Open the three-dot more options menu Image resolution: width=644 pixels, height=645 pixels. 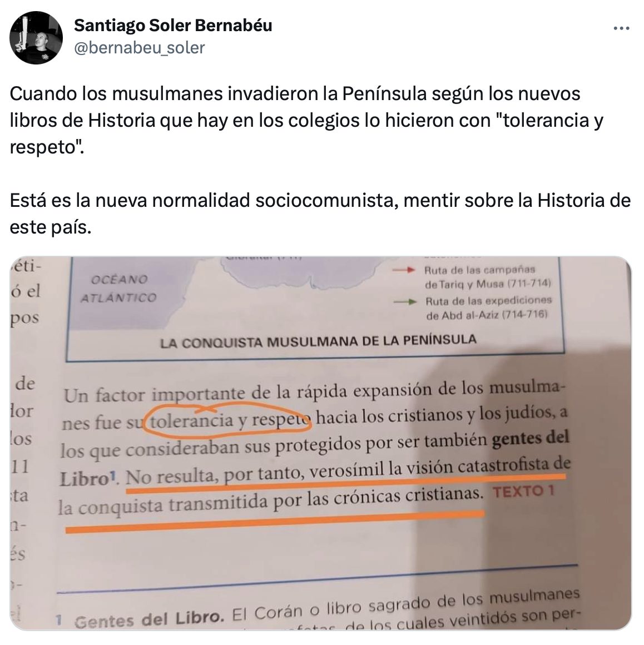tap(621, 28)
